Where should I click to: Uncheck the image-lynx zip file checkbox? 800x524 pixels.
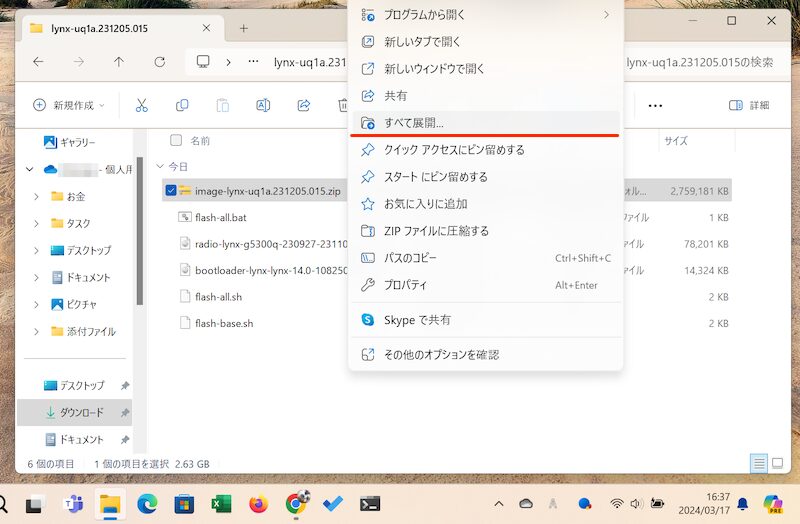pos(171,190)
